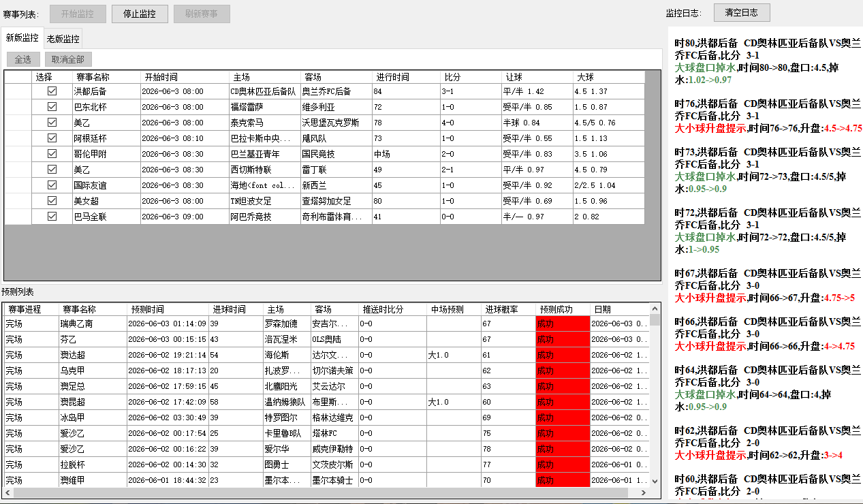Image resolution: width=863 pixels, height=504 pixels.
Task: Click home team CD奥林匹亚后备队 cell
Action: click(265, 91)
